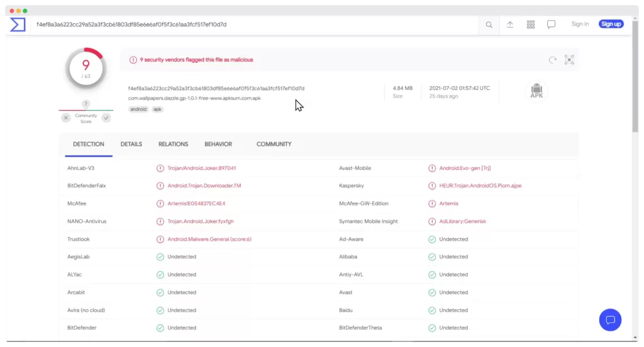Click the Sign up button
The height and width of the screenshot is (347, 644).
(x=611, y=25)
